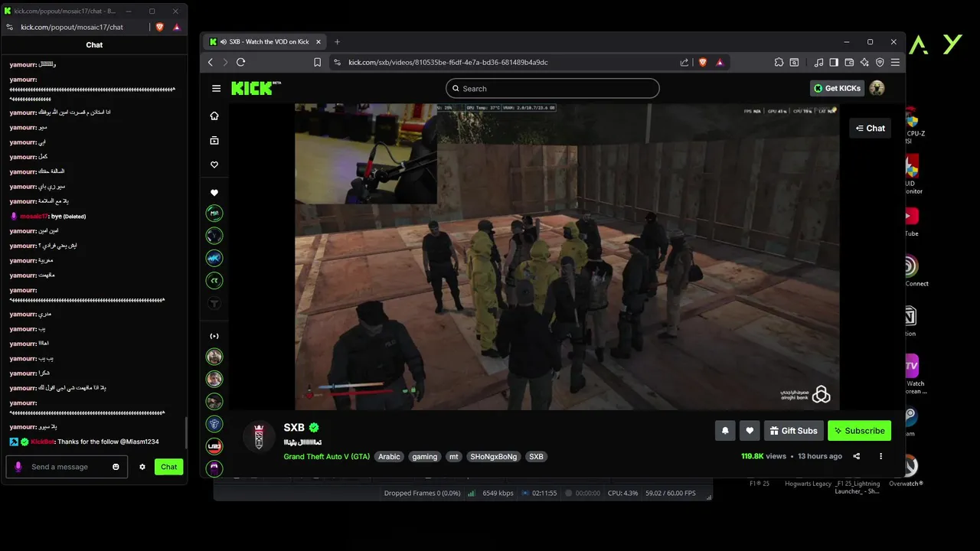The width and height of the screenshot is (980, 551).
Task: Share page link from address bar
Action: pyautogui.click(x=684, y=62)
